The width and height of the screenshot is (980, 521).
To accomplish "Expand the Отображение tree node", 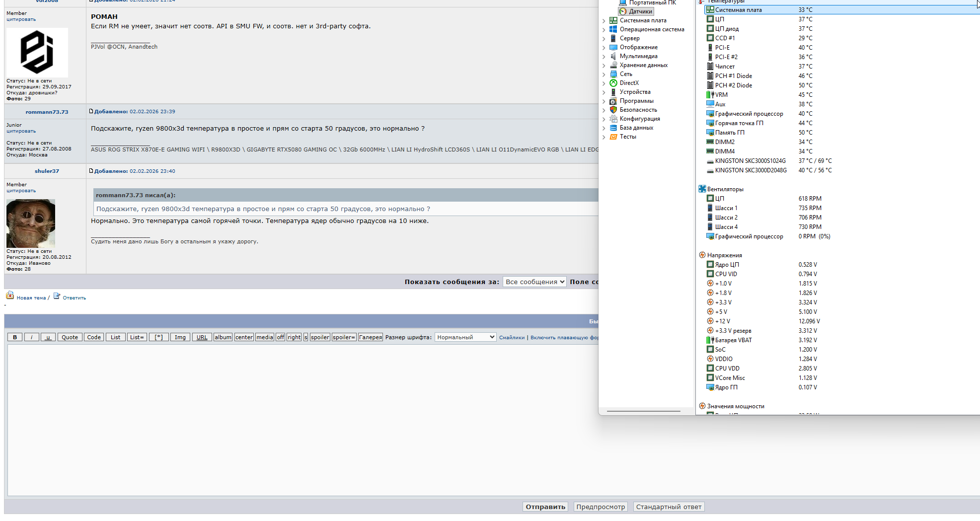I will (603, 48).
